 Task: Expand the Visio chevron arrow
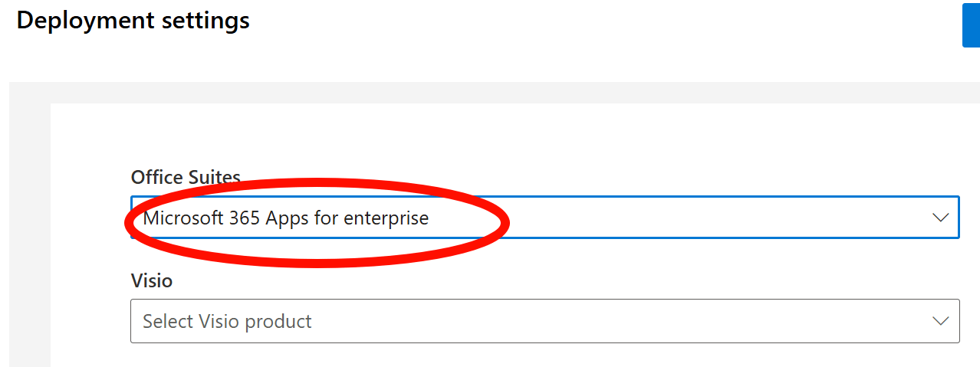940,321
